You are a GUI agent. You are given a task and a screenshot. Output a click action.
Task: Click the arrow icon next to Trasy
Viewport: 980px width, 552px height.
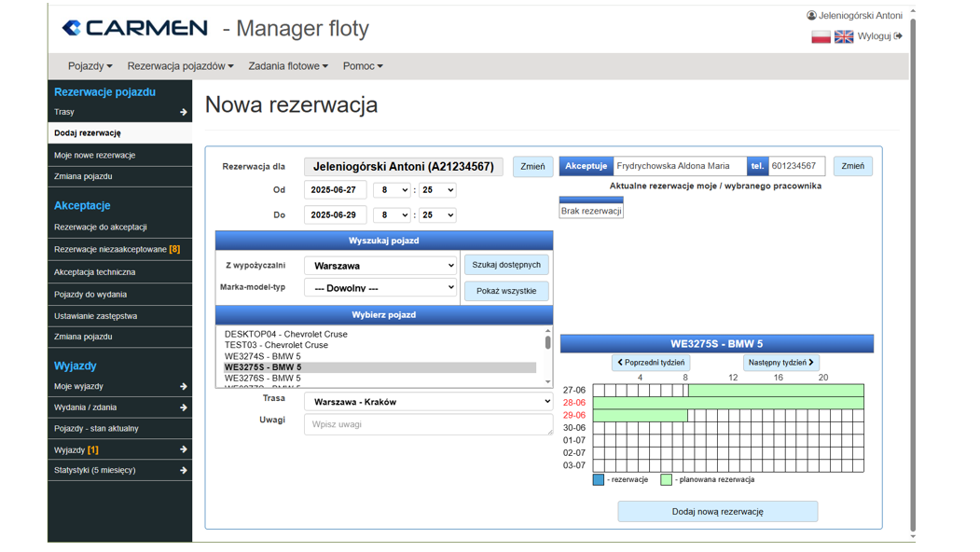[183, 111]
